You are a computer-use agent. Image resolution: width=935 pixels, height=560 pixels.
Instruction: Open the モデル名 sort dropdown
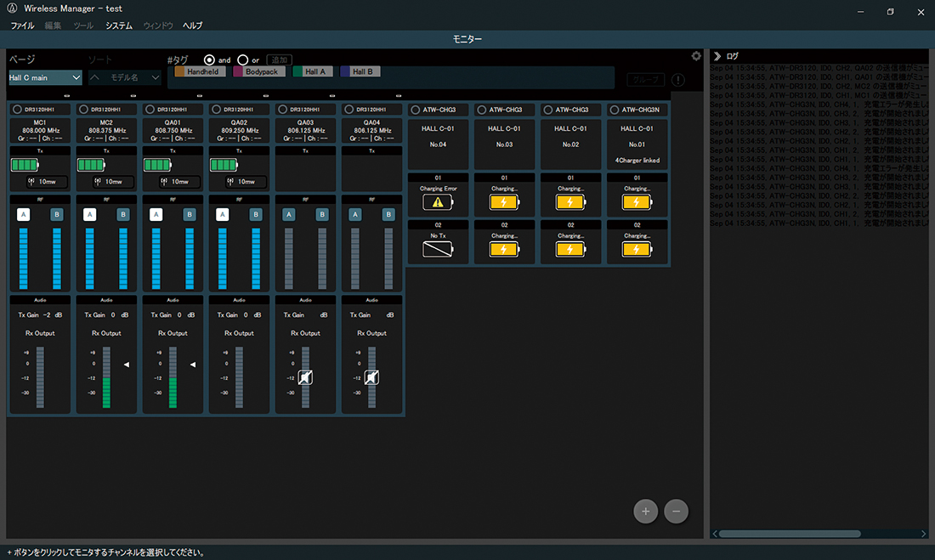133,77
